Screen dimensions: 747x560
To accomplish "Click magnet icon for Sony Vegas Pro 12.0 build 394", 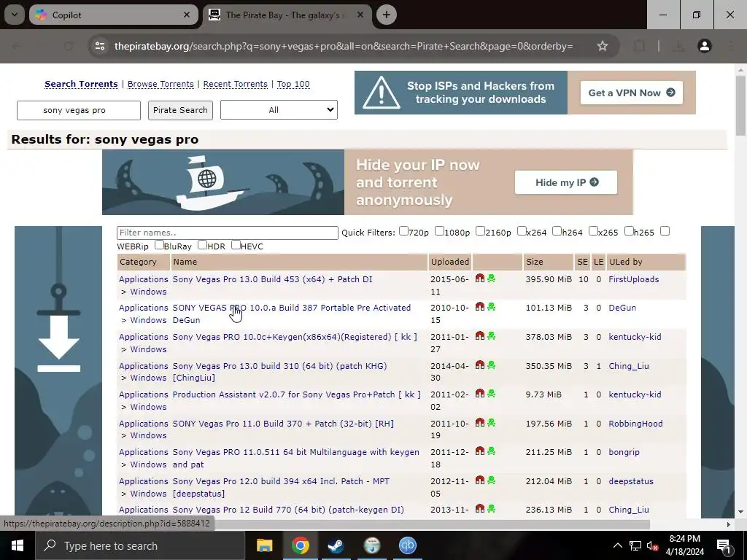I will [x=480, y=480].
